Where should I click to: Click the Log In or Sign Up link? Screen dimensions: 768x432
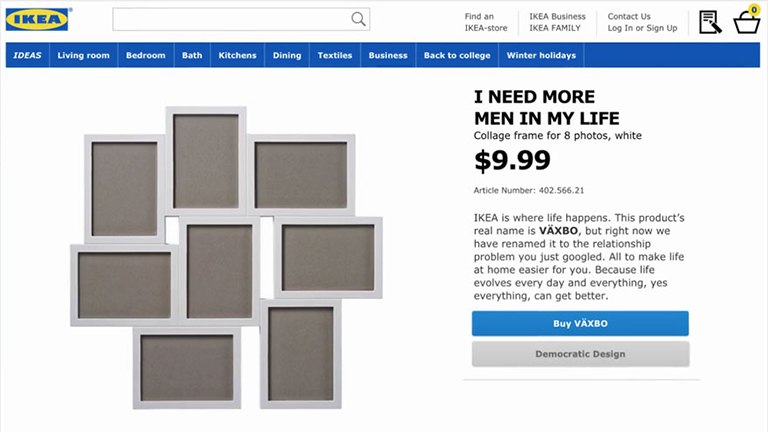642,28
